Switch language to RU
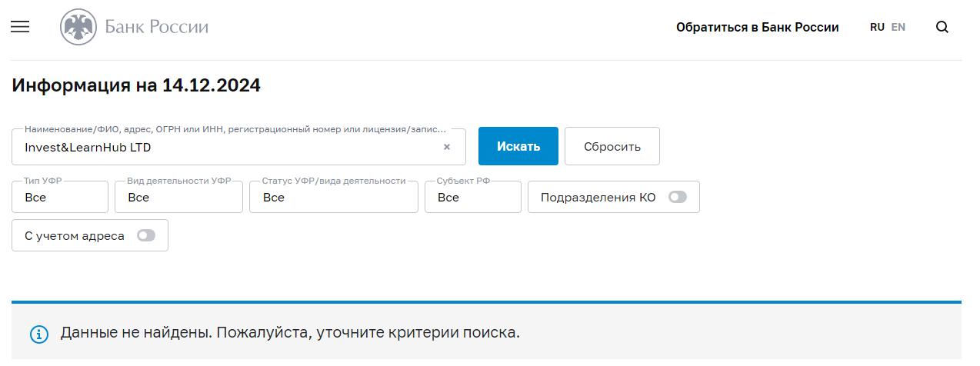 (877, 27)
